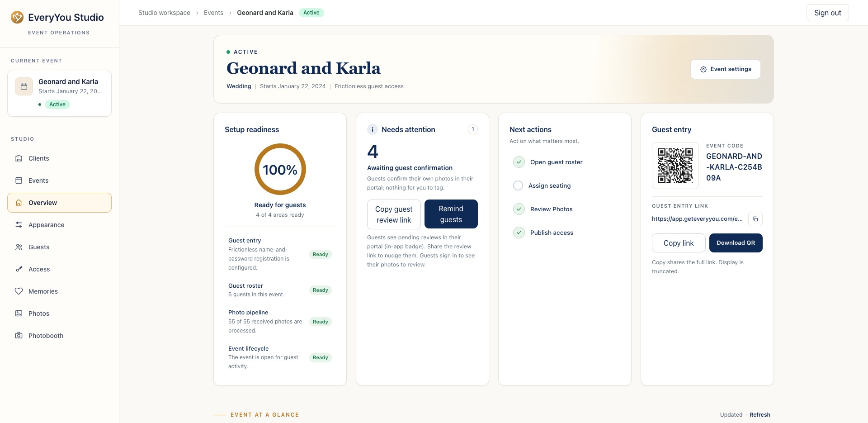Click Copy guest review link button
The width and height of the screenshot is (868, 423).
click(394, 214)
